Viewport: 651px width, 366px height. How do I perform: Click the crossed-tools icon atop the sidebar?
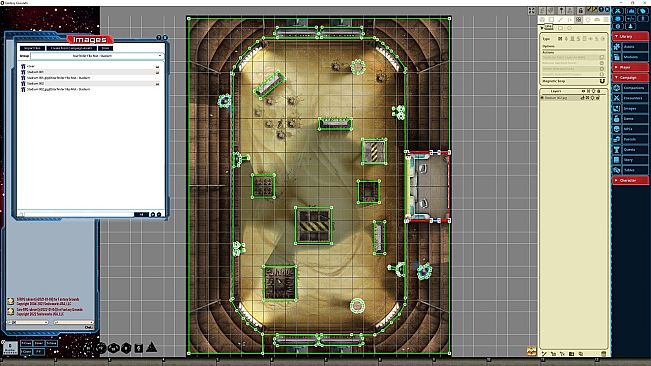pyautogui.click(x=618, y=11)
